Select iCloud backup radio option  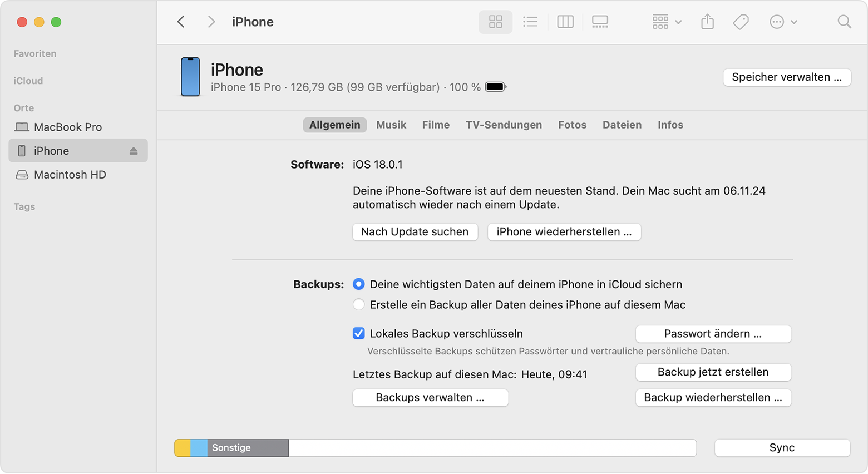(x=359, y=284)
